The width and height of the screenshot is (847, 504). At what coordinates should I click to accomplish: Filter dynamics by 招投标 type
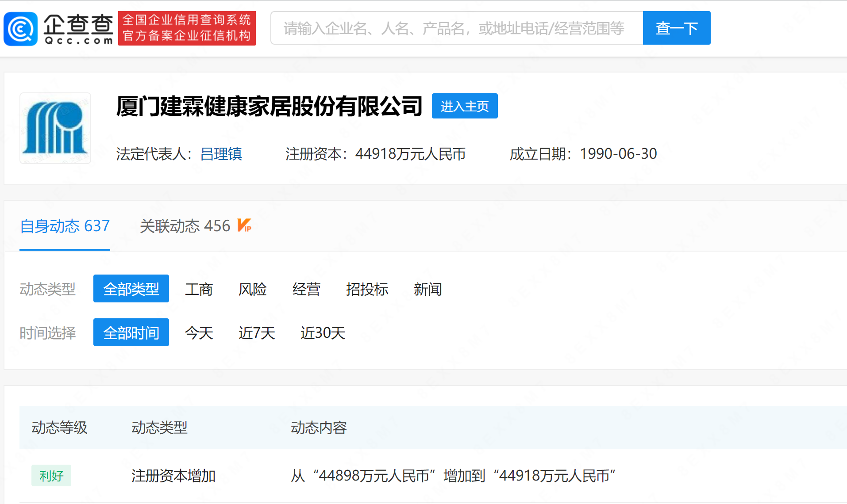(x=367, y=289)
